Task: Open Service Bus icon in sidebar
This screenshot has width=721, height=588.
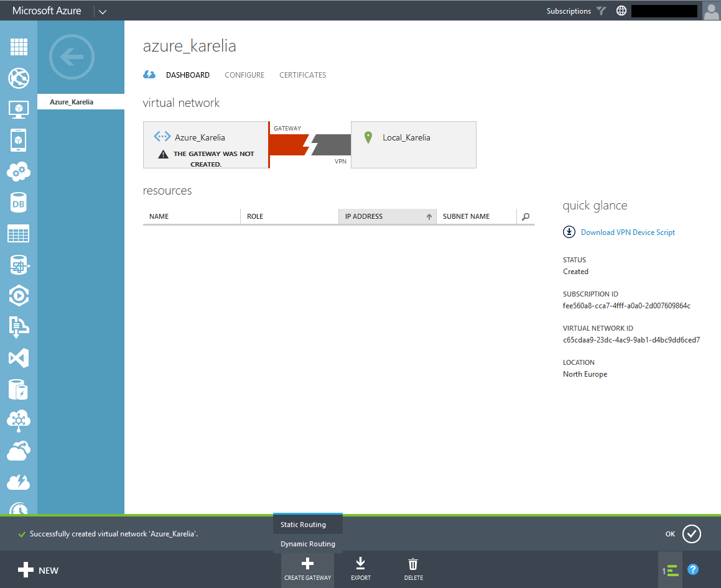Action: [x=19, y=327]
